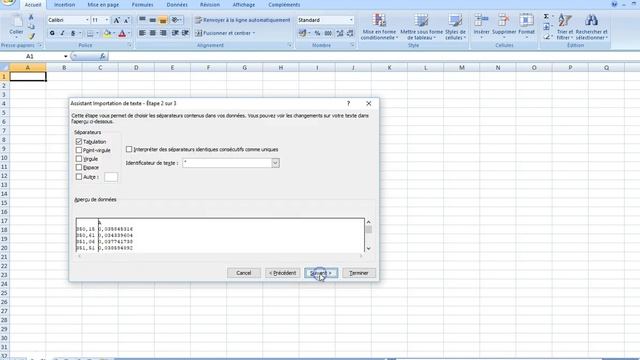Expand Fusionner et centrer options
This screenshot has height=360, width=640.
[x=254, y=33]
